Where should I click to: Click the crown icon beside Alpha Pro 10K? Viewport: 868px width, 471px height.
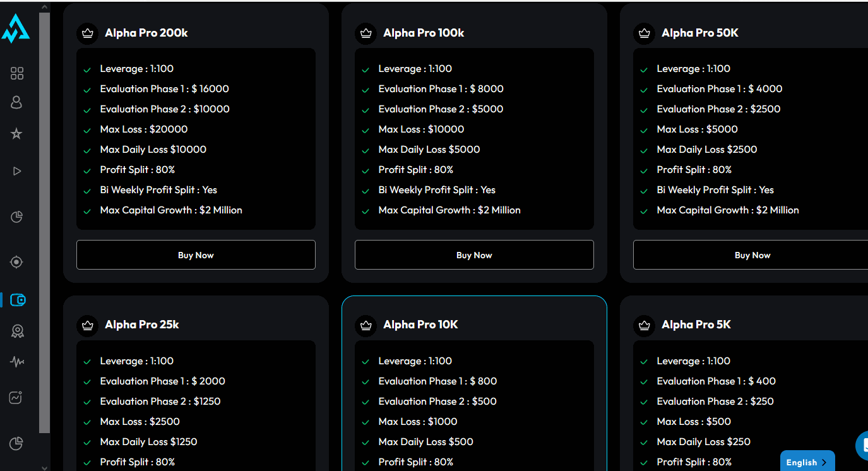click(x=366, y=325)
